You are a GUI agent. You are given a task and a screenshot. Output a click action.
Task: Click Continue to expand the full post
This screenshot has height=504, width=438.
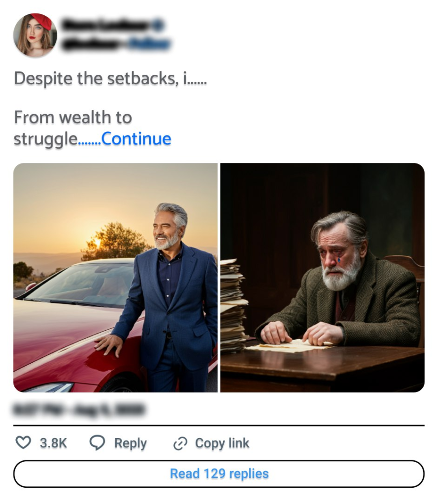136,139
